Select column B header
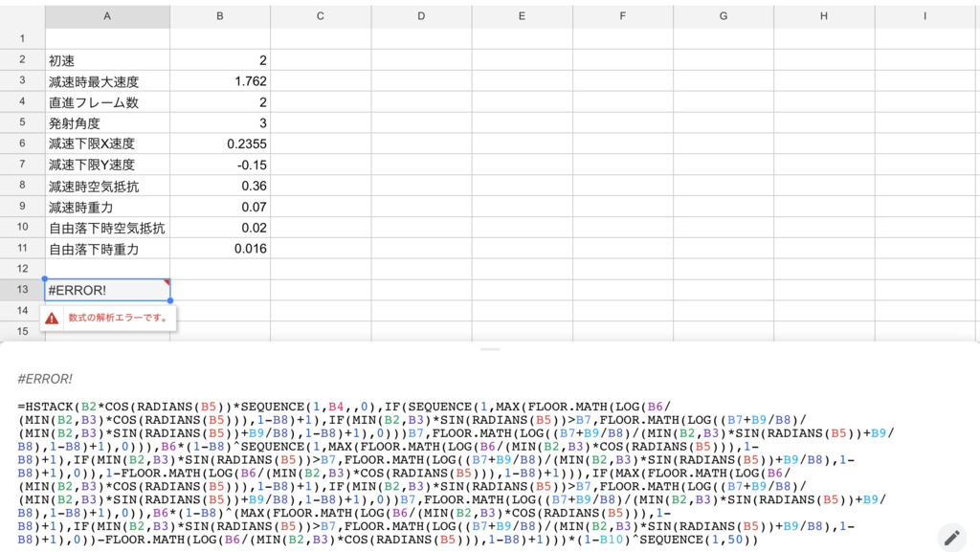Viewport: 980px width, 552px height. (220, 16)
